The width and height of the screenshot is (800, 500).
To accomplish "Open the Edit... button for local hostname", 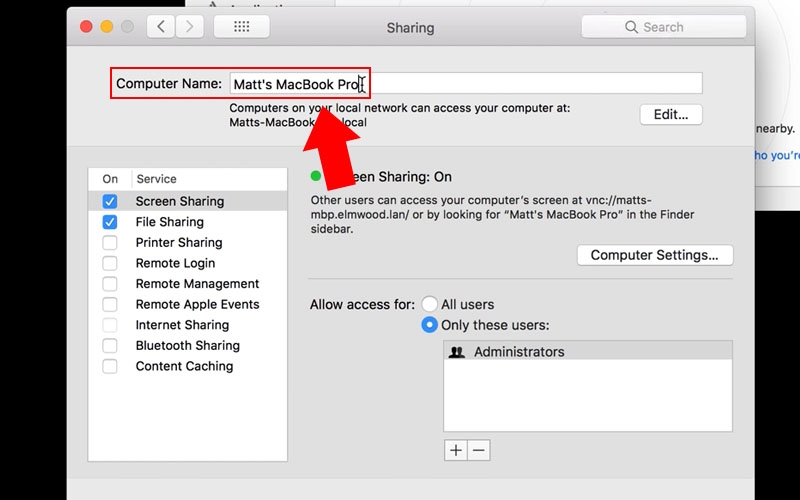I will pyautogui.click(x=671, y=114).
